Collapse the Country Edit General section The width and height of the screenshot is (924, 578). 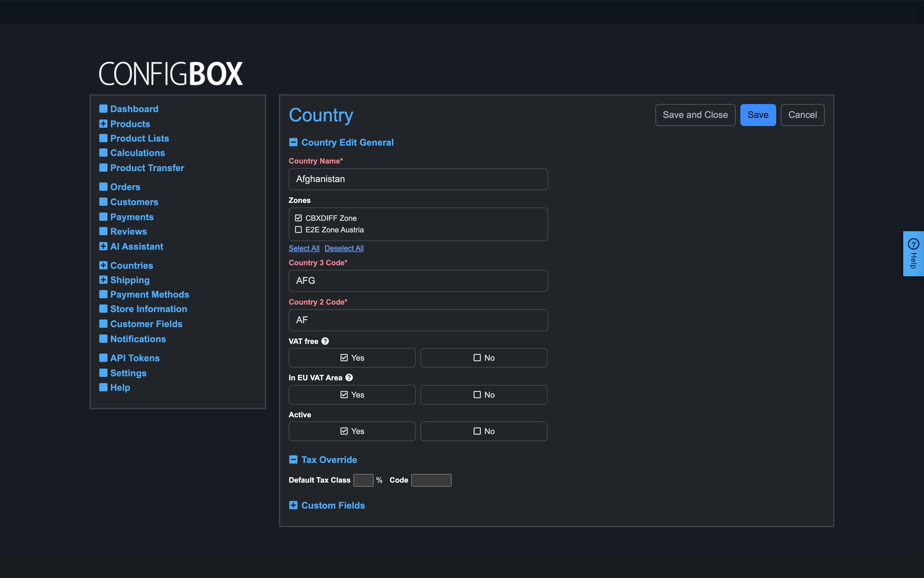pos(293,142)
